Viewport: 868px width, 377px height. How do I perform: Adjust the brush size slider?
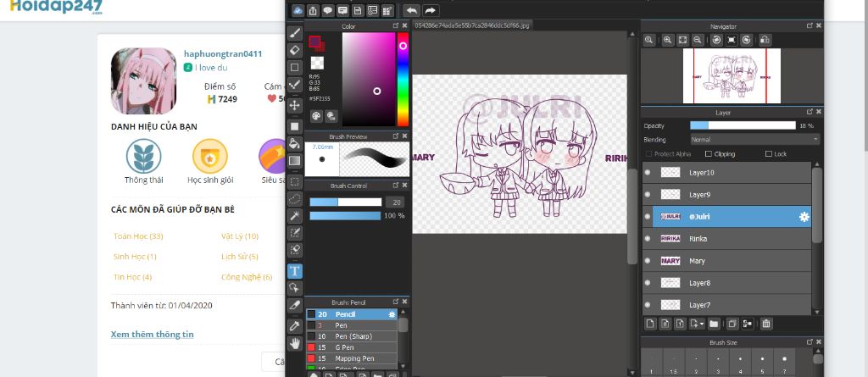346,202
